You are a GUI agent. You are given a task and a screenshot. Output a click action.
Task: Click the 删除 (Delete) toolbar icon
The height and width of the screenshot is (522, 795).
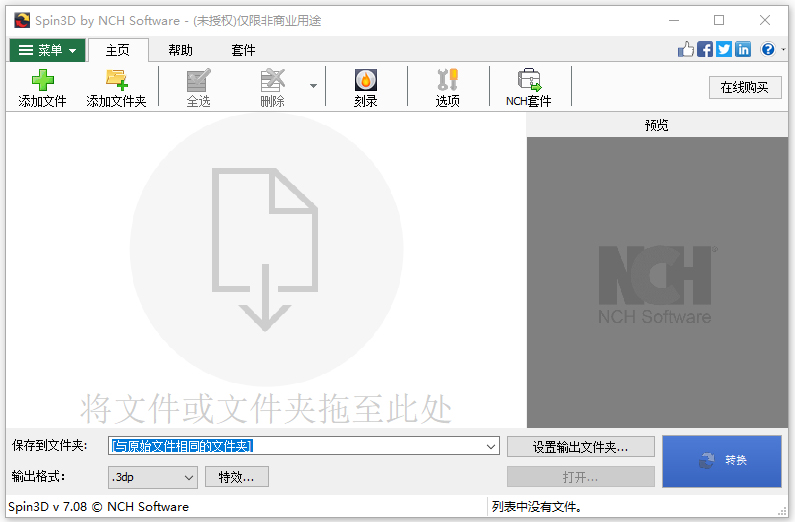(272, 87)
